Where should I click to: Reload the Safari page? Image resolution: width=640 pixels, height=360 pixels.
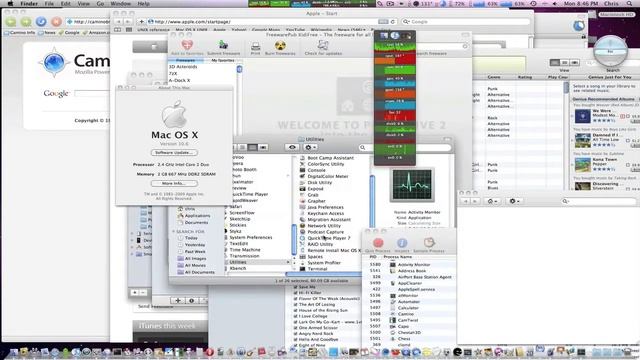point(393,22)
